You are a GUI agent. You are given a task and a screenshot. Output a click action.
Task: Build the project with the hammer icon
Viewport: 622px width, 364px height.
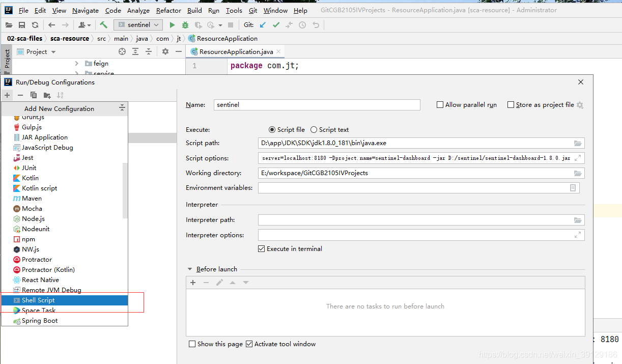pyautogui.click(x=103, y=24)
